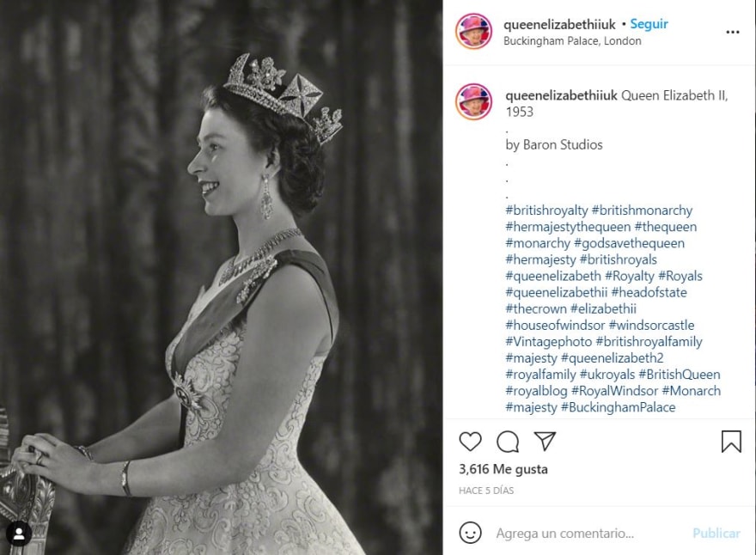756x555 pixels.
Task: Show tagged people icon on photo
Action: [x=19, y=534]
